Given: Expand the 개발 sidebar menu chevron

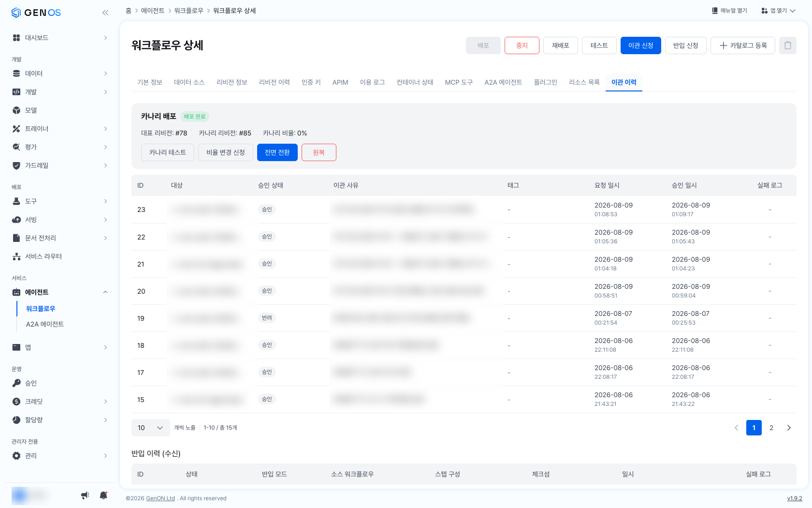Looking at the screenshot, I should 105,92.
